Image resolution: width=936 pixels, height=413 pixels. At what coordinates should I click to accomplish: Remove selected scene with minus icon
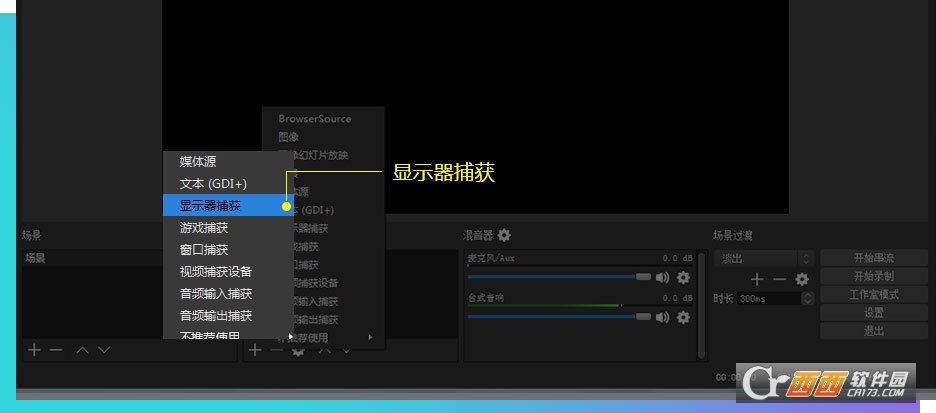tap(56, 350)
